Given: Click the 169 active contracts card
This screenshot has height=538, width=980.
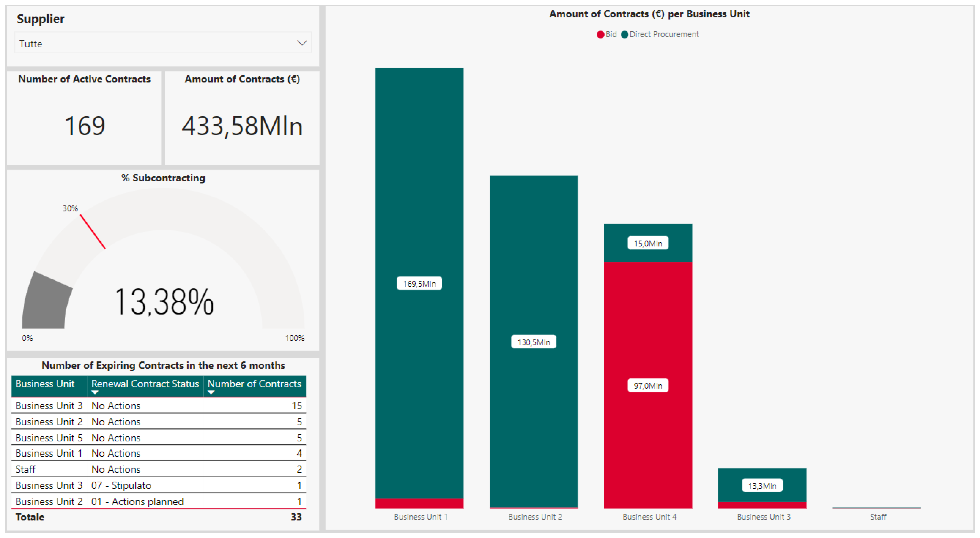Looking at the screenshot, I should (x=84, y=125).
